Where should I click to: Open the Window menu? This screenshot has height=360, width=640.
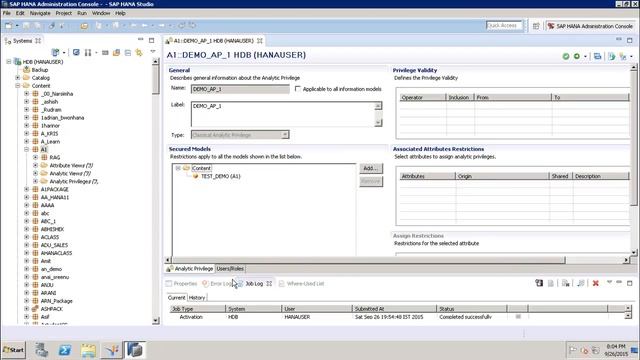pyautogui.click(x=101, y=13)
